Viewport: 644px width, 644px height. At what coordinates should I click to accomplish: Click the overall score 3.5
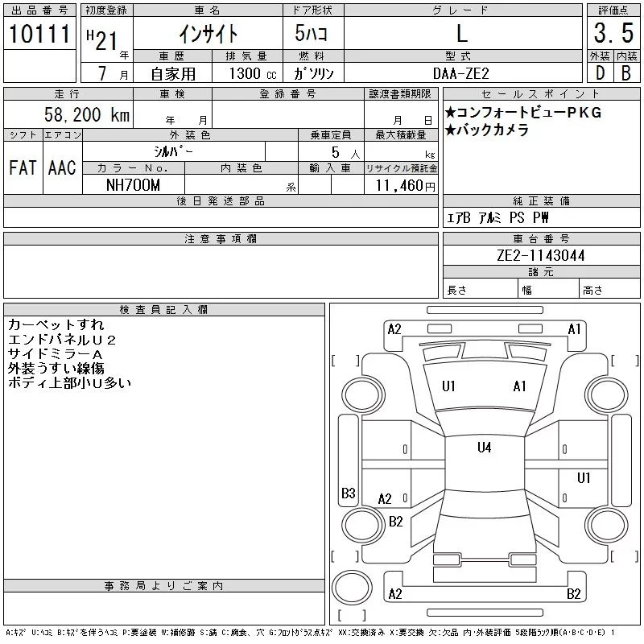click(613, 33)
